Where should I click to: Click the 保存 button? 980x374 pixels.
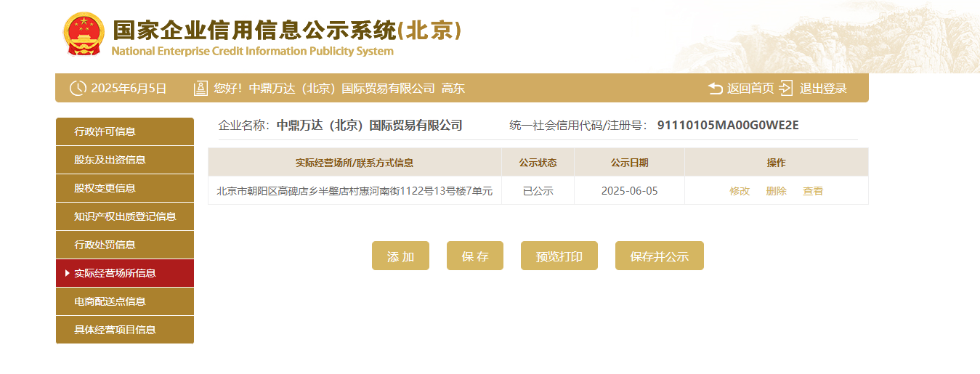click(x=475, y=256)
